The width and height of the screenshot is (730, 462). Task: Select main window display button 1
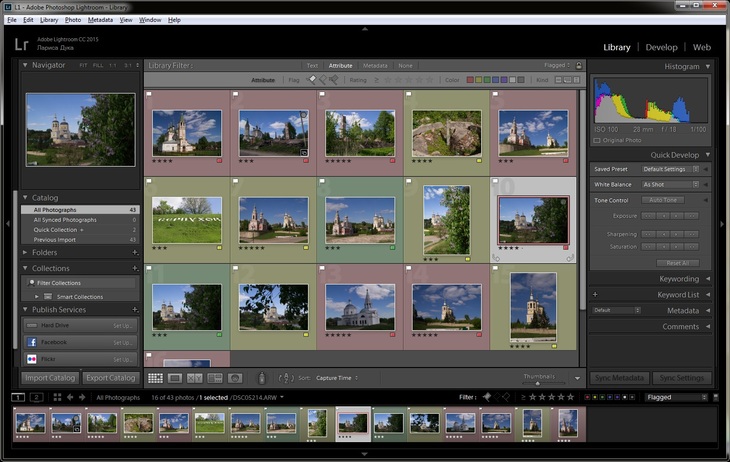(x=18, y=397)
